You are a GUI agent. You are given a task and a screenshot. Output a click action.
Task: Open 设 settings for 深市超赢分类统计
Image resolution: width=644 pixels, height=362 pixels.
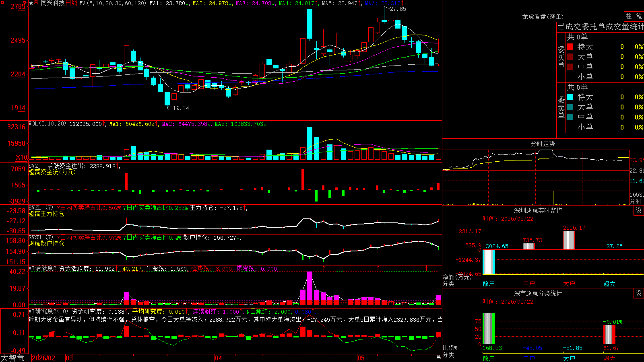point(639,294)
